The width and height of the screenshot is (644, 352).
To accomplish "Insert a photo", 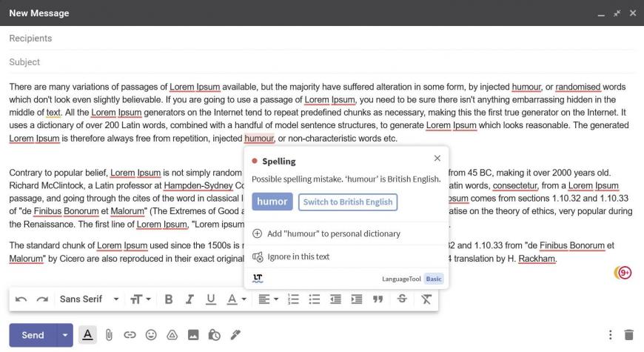I will tap(193, 335).
